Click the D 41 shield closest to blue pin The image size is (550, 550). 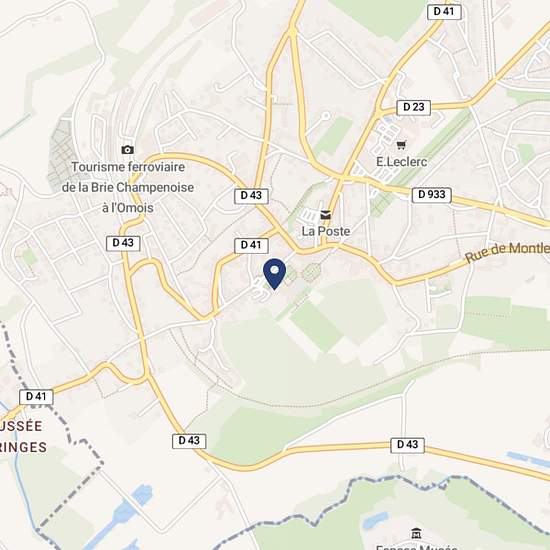pyautogui.click(x=251, y=245)
